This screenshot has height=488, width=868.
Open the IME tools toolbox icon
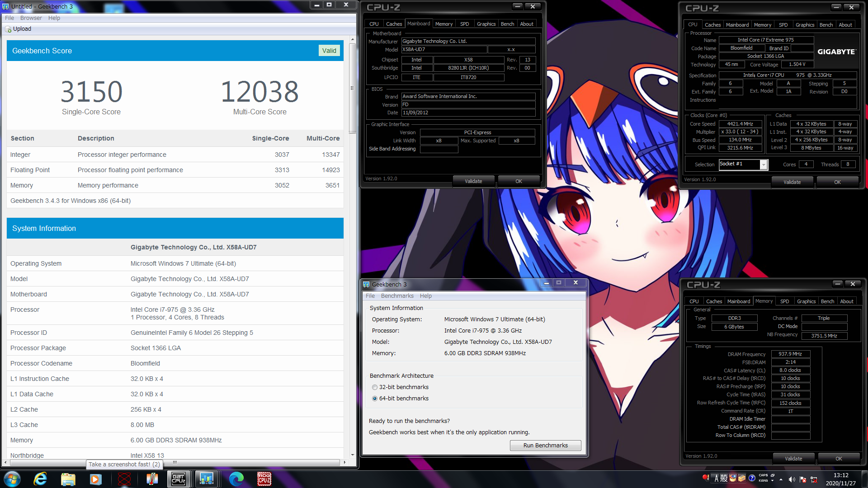point(742,478)
